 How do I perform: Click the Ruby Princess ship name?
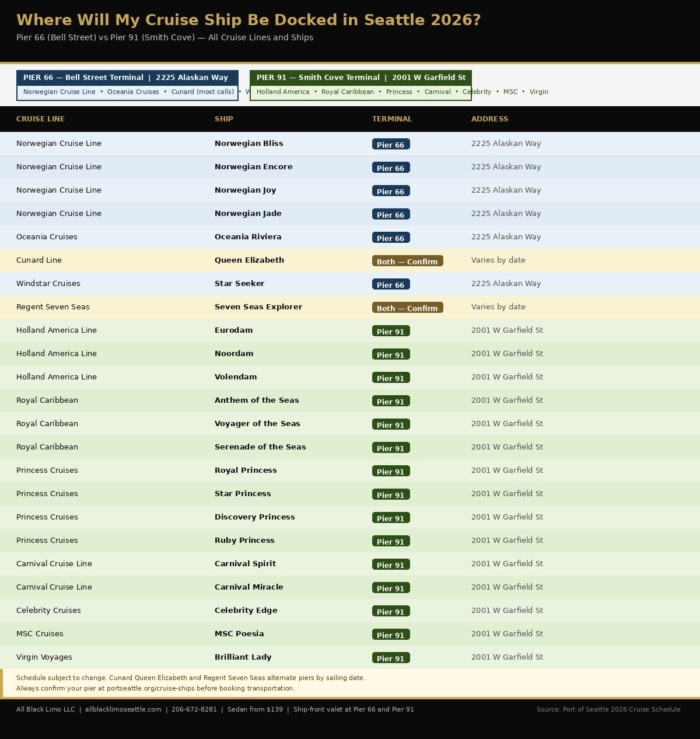click(x=244, y=541)
